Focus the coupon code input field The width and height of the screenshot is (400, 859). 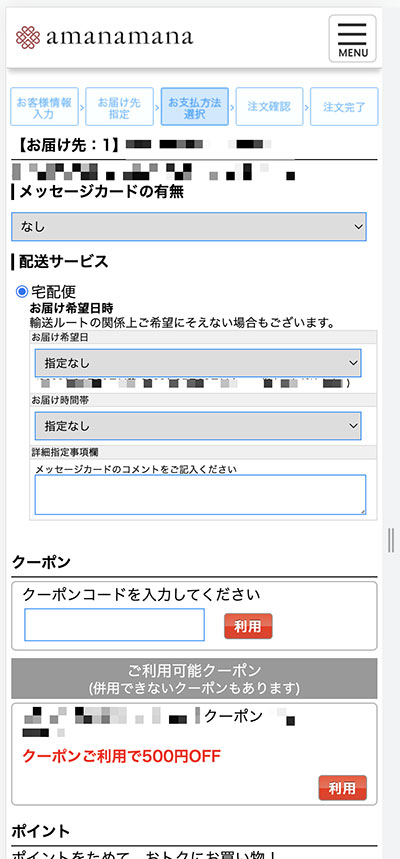click(x=115, y=625)
